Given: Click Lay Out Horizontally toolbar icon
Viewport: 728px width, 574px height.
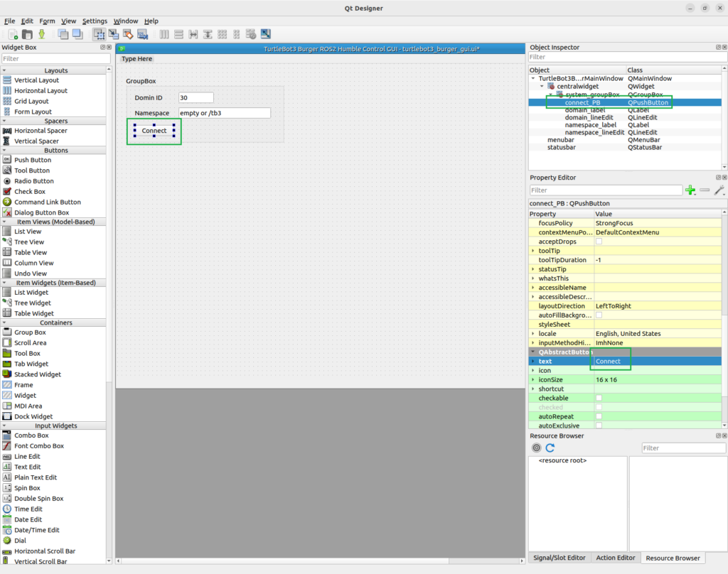Looking at the screenshot, I should pos(164,34).
